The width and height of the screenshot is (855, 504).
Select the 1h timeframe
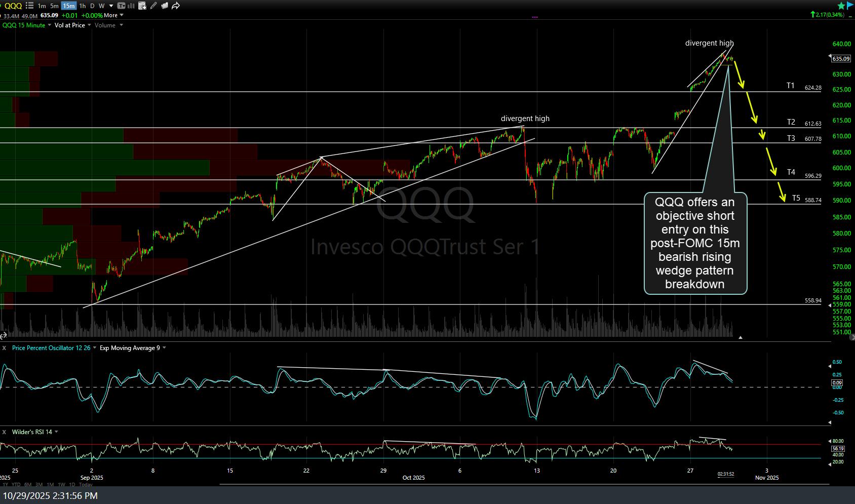click(x=82, y=6)
